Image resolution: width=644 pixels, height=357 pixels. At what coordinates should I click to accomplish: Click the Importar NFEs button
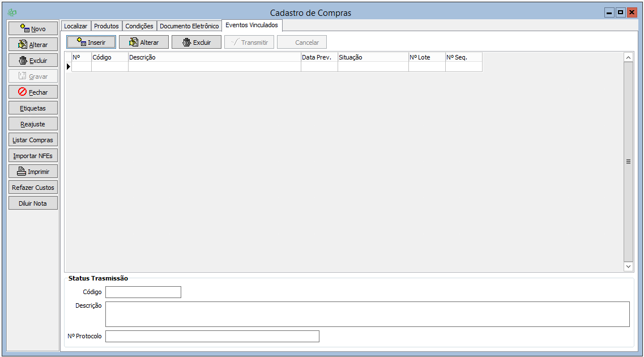[x=33, y=155]
